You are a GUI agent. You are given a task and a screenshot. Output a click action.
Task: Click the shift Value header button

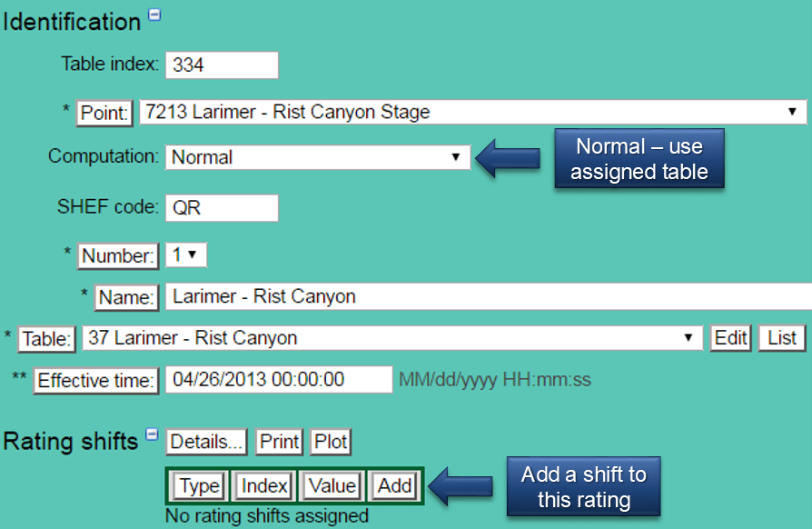tap(331, 485)
